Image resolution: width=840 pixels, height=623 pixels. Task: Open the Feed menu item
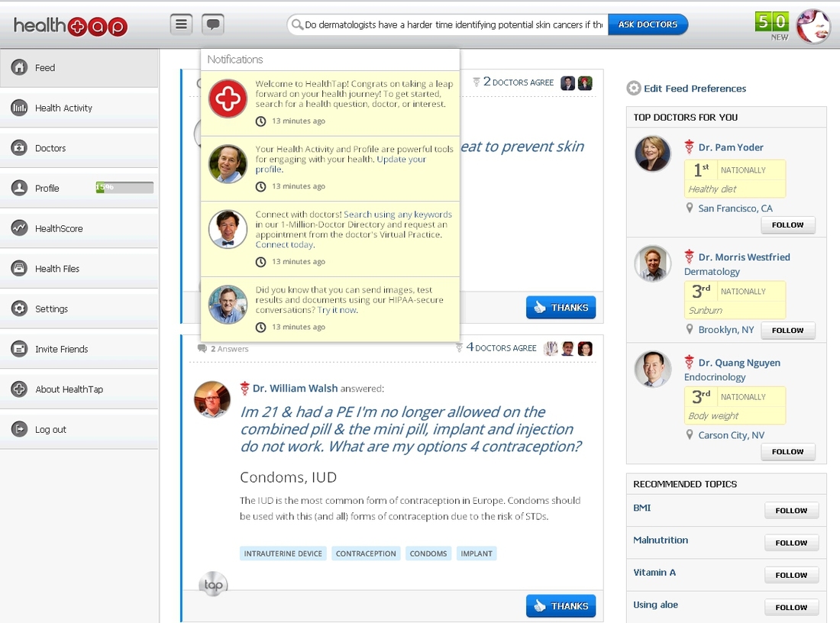(79, 67)
